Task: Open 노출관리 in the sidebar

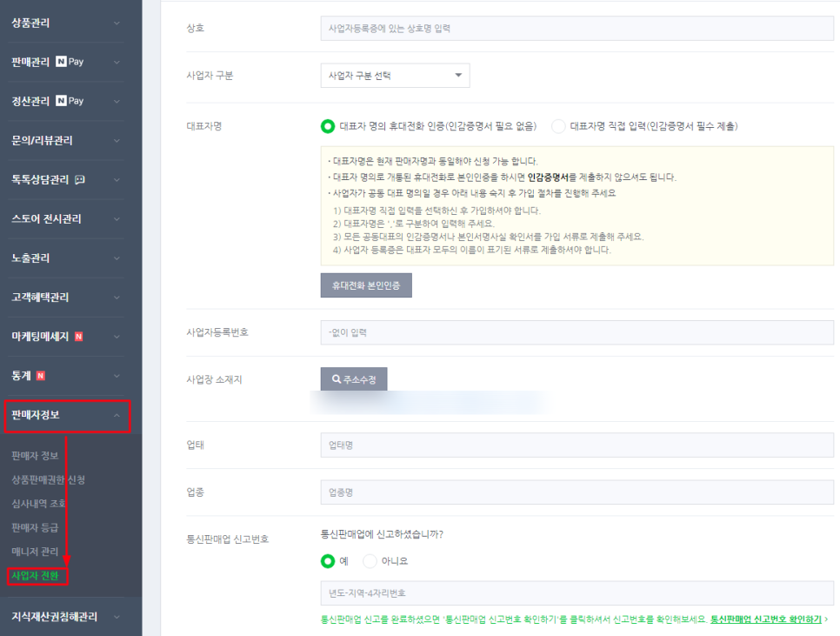Action: 30,258
